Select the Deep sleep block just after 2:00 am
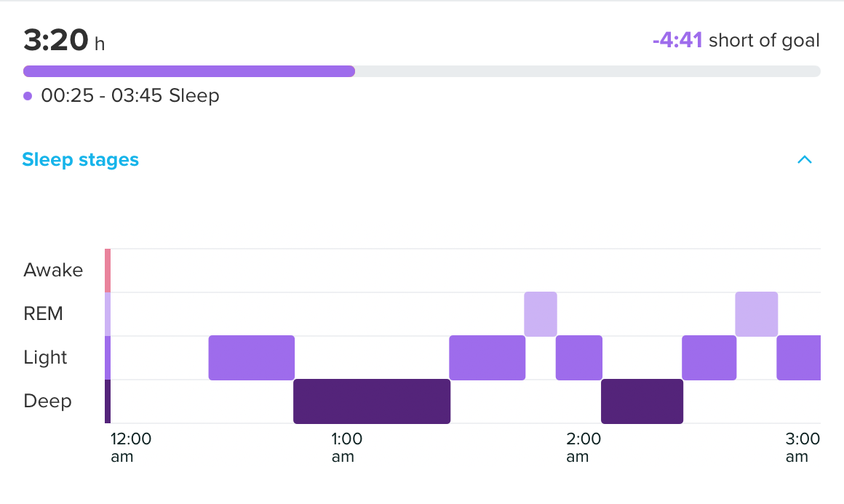Viewport: 844px width, 504px height. click(x=642, y=401)
